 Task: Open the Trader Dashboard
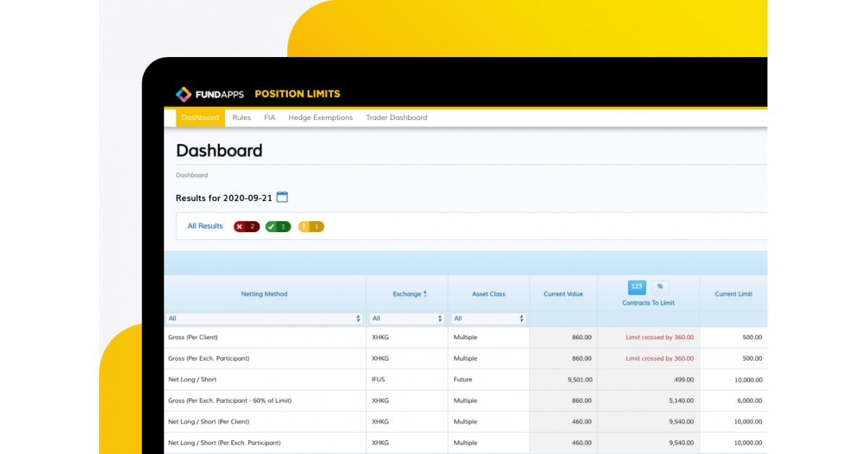click(396, 117)
